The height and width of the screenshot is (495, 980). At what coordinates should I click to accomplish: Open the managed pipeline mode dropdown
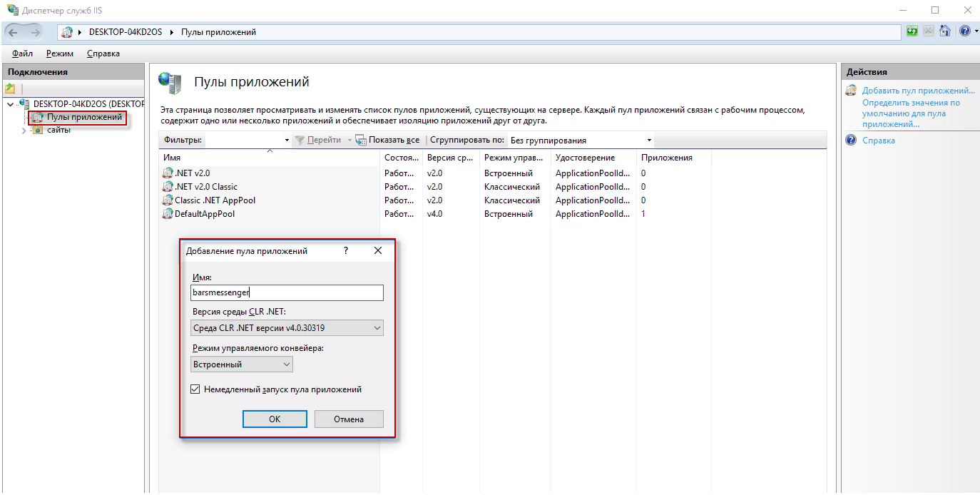click(x=243, y=364)
